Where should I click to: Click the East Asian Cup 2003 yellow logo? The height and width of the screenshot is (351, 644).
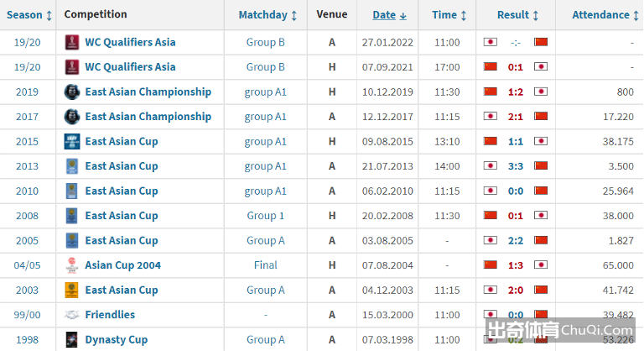[x=72, y=290]
